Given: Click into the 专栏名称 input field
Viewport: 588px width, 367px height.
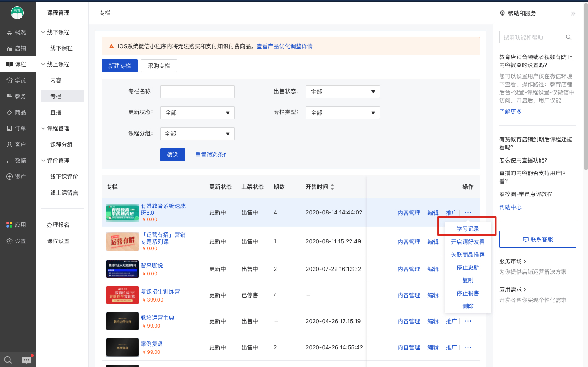Looking at the screenshot, I should pos(197,92).
